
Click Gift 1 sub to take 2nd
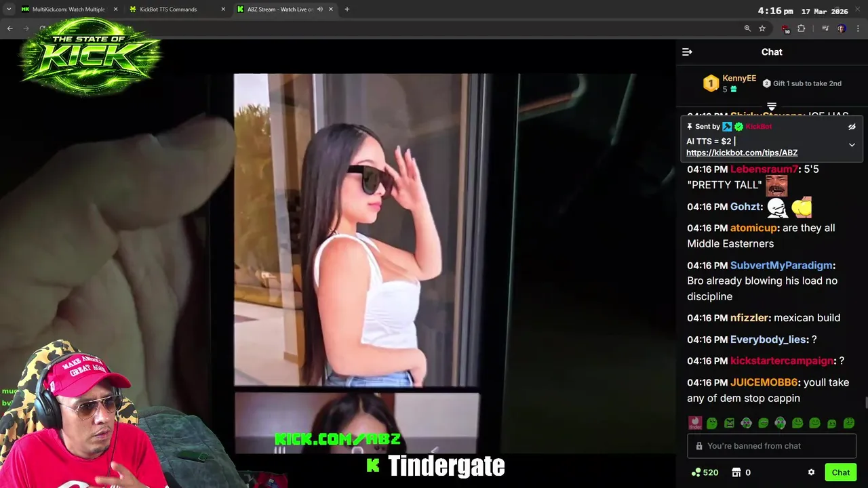coord(802,83)
